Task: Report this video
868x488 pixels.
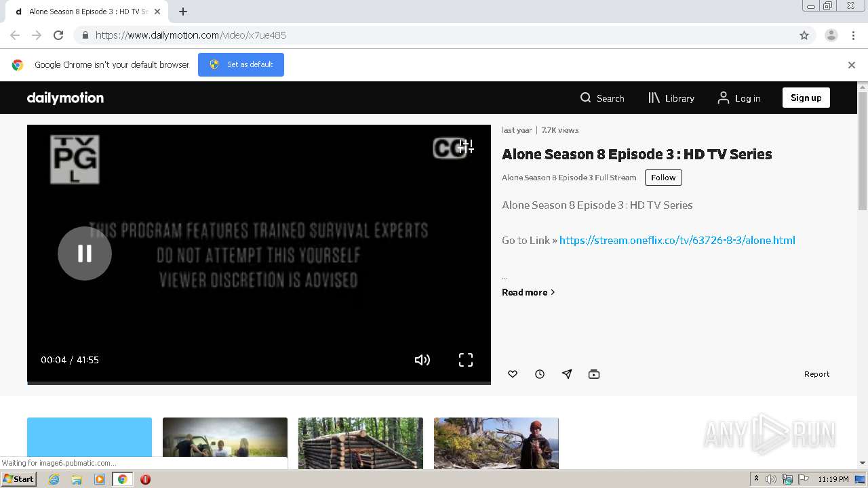Action: tap(816, 374)
